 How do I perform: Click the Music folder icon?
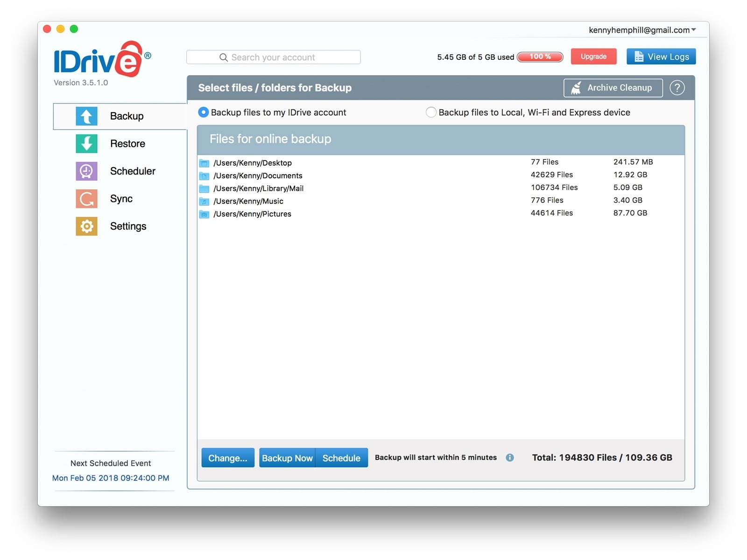pyautogui.click(x=204, y=202)
